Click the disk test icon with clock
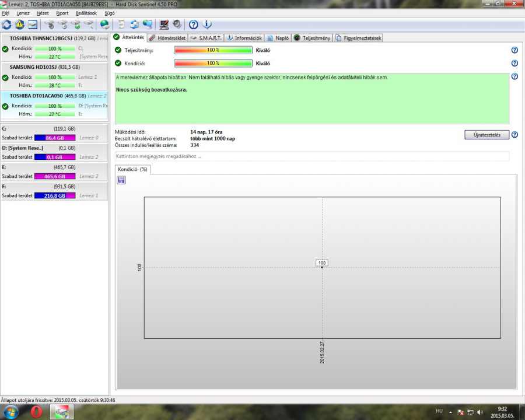525x420 pixels. click(62, 24)
